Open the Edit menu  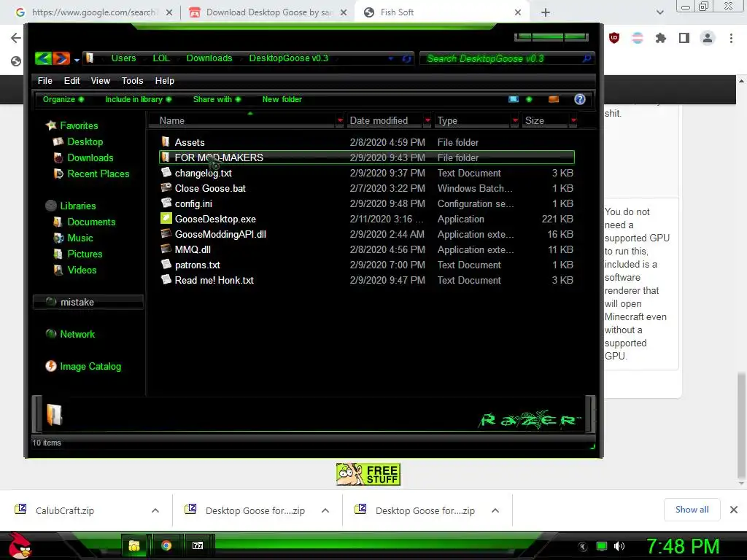72,80
